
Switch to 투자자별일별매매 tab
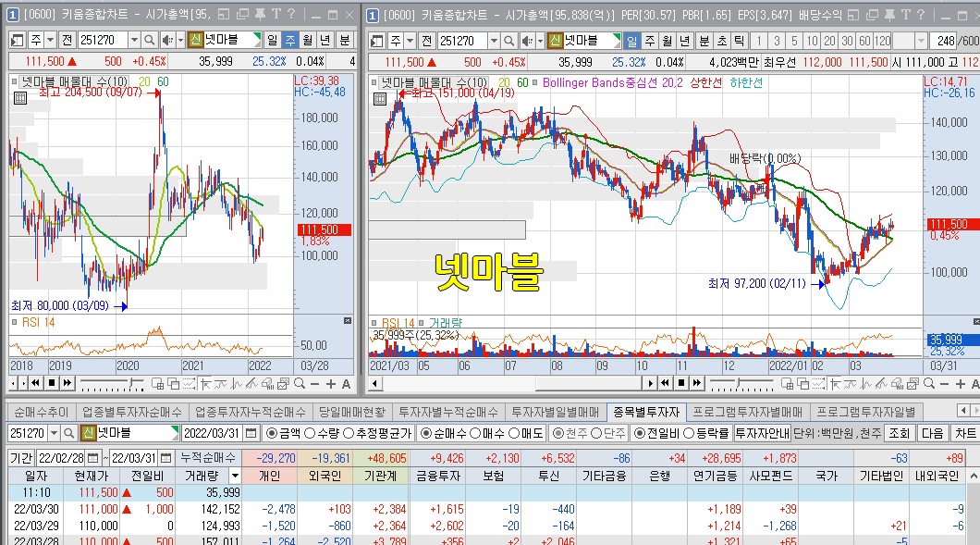(x=555, y=413)
